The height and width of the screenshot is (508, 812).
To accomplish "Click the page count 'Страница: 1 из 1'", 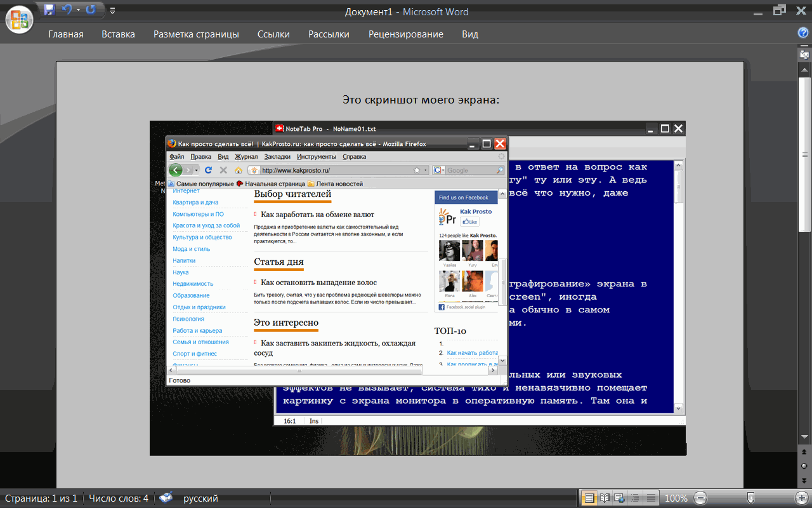I will coord(41,498).
